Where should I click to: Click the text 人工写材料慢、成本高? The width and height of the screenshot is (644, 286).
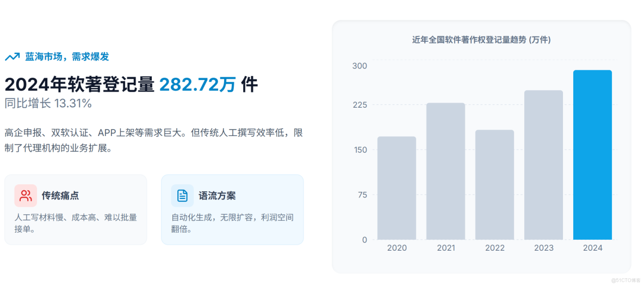(76, 223)
